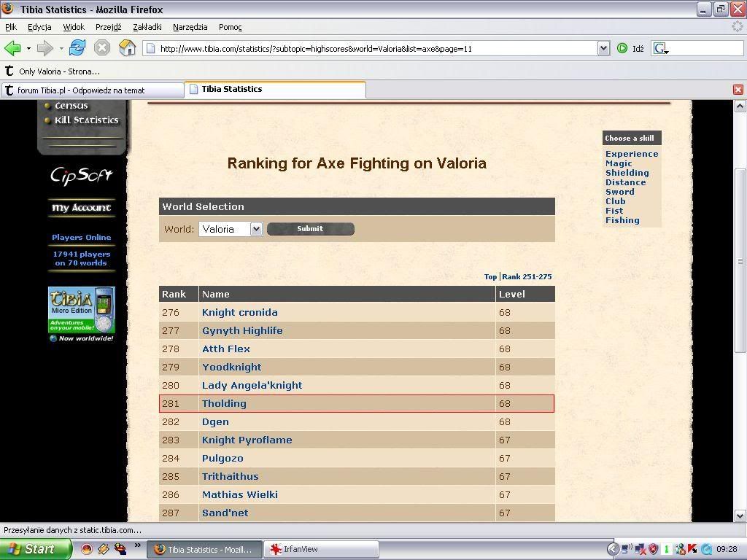The image size is (747, 560).
Task: Open the Edycja menu
Action: pos(39,27)
